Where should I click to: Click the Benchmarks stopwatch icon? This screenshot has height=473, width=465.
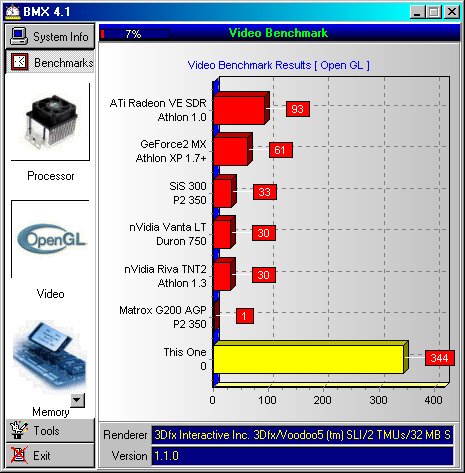point(20,62)
